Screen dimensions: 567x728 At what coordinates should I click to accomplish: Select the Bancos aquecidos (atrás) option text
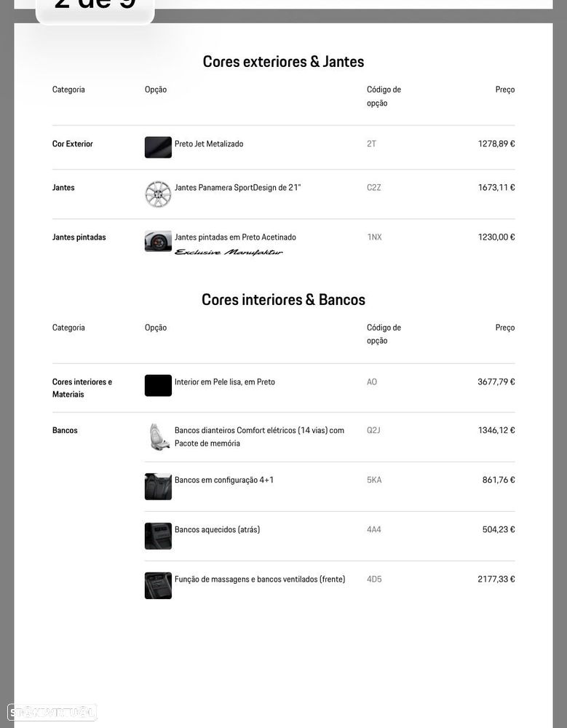coord(217,530)
